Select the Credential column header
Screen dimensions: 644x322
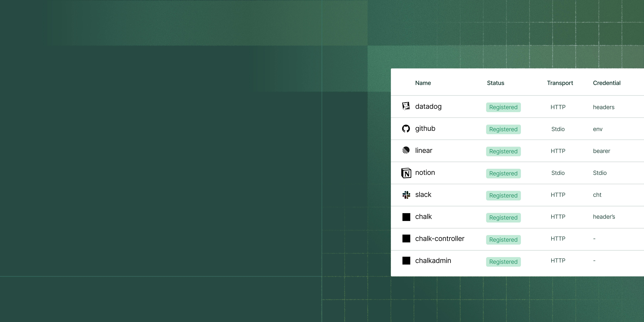[x=607, y=83]
